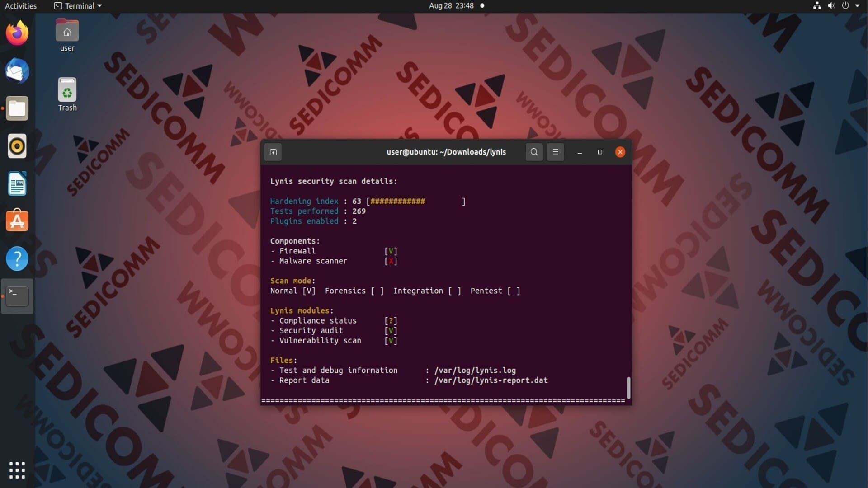Click the 'Components:' heading

(295, 241)
